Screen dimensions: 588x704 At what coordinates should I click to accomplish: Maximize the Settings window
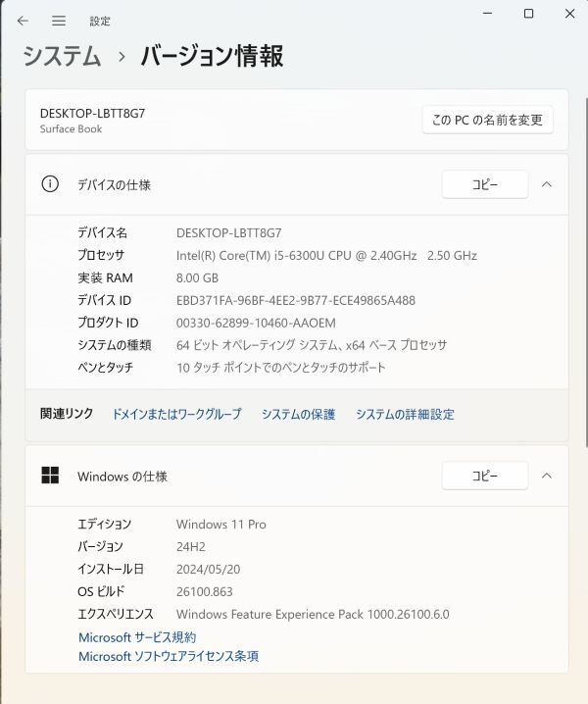(529, 14)
